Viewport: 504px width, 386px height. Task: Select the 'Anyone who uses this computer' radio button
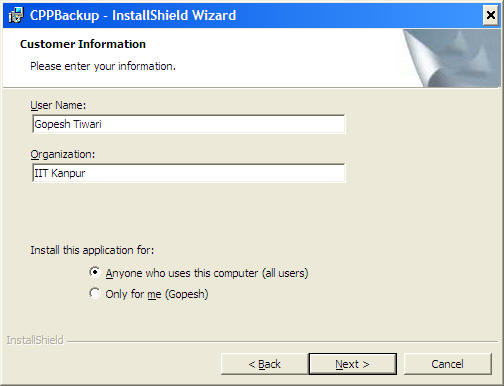95,272
